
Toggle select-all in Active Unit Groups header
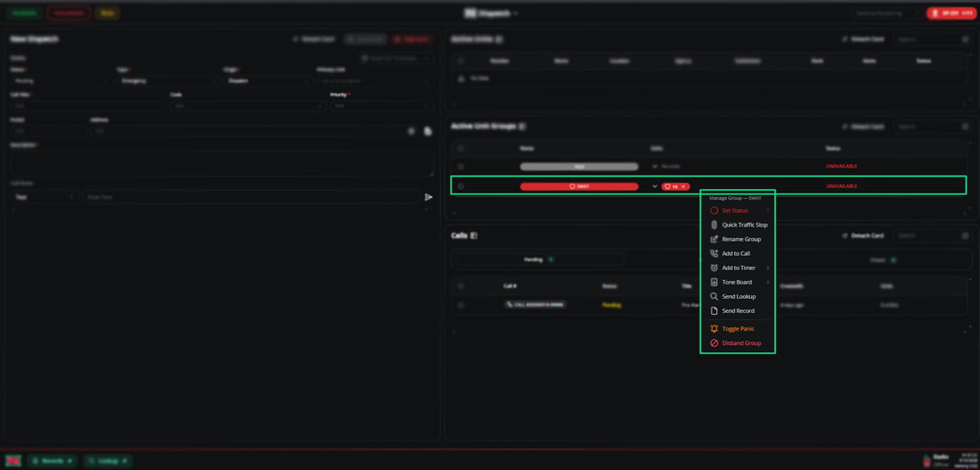click(x=461, y=148)
